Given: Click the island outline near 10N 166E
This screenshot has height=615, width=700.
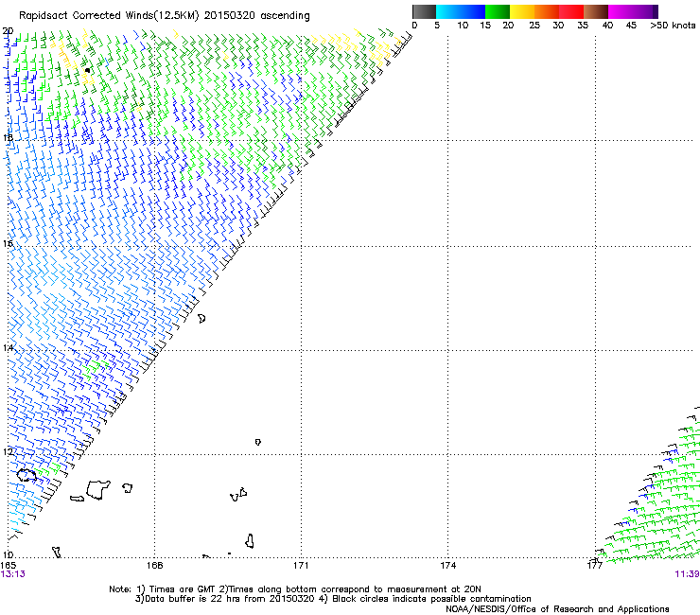Looking at the screenshot, I should coord(56,552).
